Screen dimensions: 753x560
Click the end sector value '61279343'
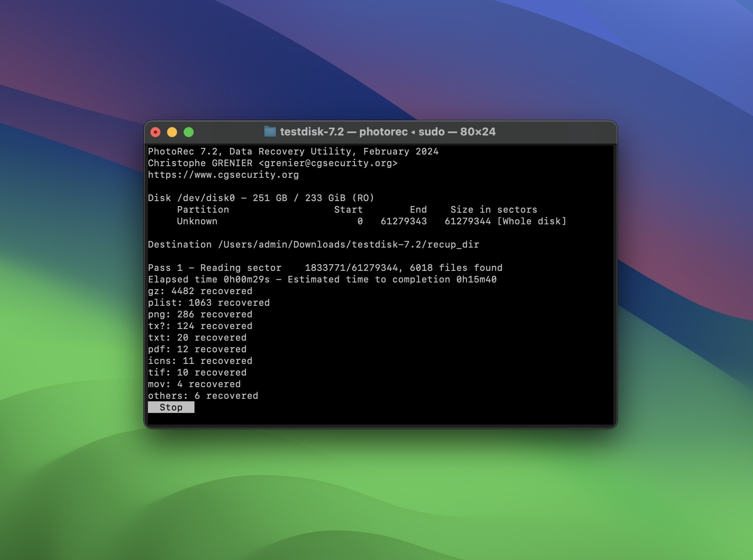click(404, 221)
